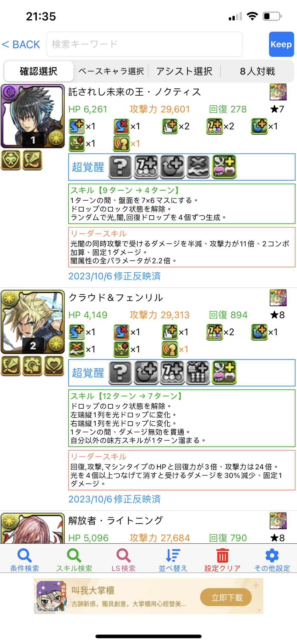The image size is (297, 644).
Task: Focus the 検索キーワード search field
Action: pyautogui.click(x=144, y=44)
